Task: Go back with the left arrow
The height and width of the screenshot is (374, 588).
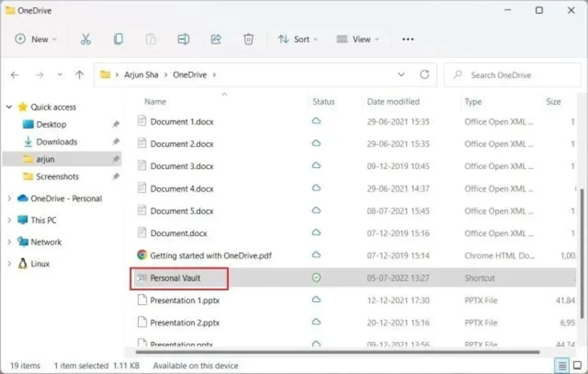Action: coord(15,75)
